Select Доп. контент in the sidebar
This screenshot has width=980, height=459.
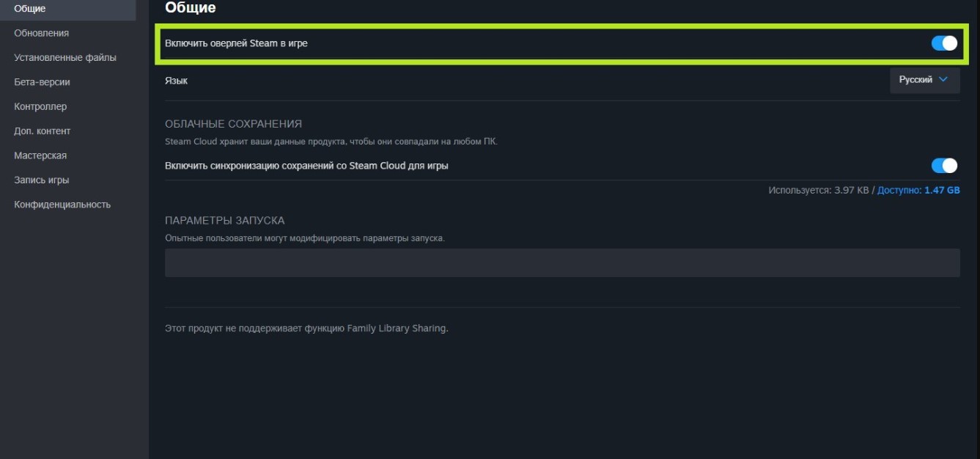tap(43, 131)
